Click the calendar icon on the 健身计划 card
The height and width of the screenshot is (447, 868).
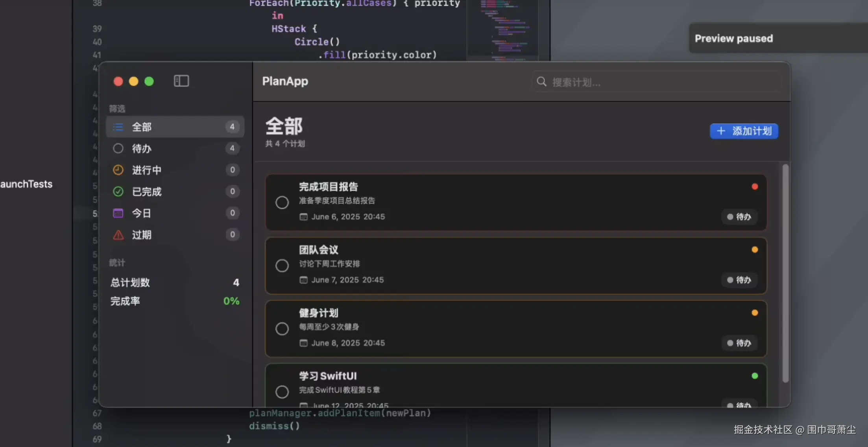[x=303, y=343]
